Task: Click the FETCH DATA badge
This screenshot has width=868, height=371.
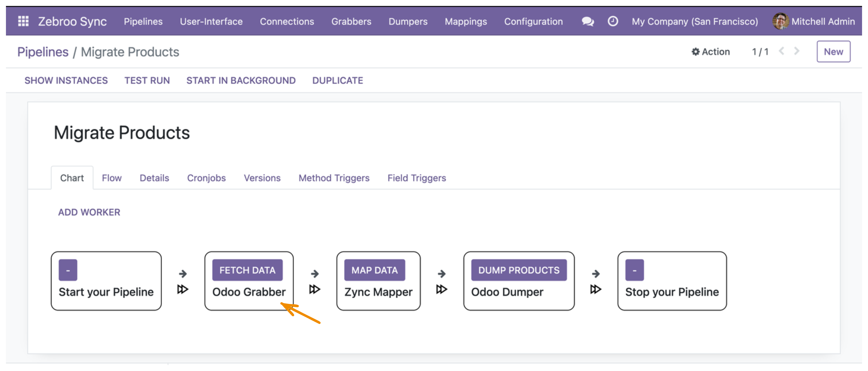Action: click(247, 270)
